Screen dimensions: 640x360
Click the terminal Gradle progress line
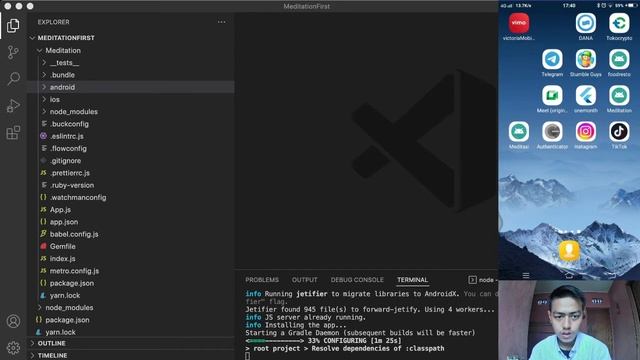[x=324, y=340]
